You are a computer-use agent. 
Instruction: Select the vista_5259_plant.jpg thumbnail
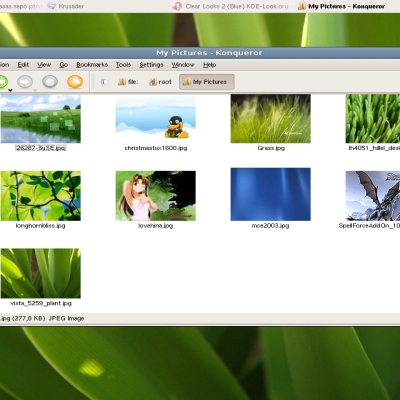pos(40,273)
